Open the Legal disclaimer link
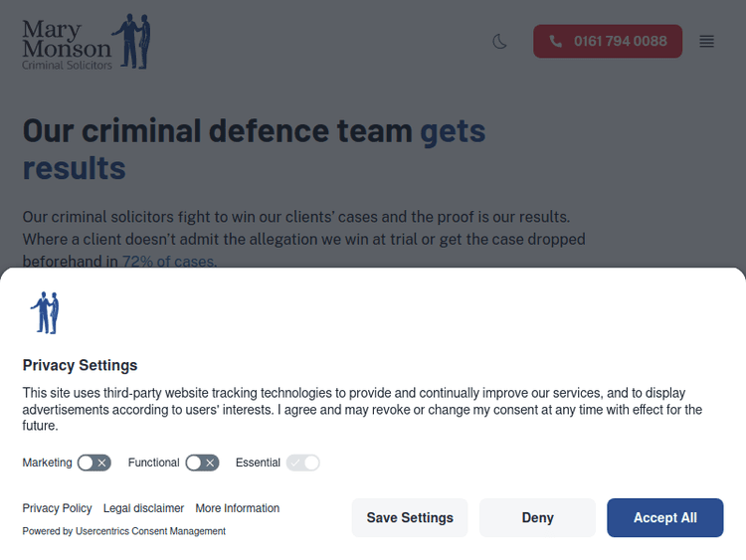Screen dimensions: 746x560 click(143, 508)
